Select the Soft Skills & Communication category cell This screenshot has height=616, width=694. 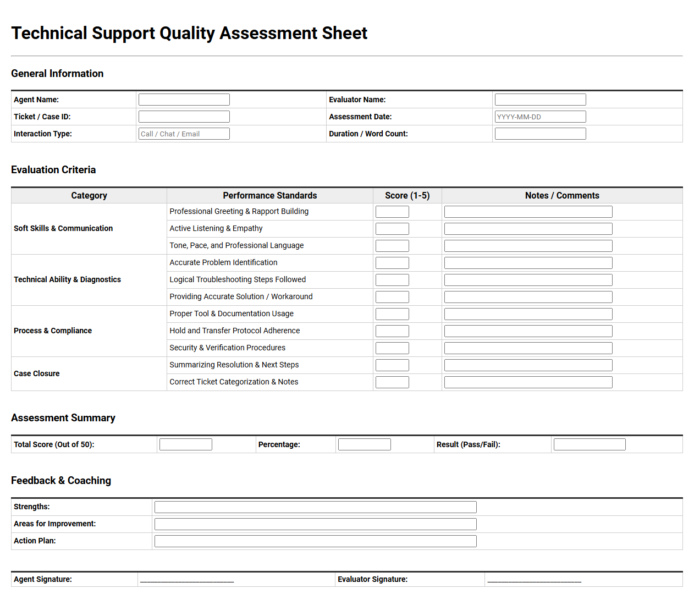pyautogui.click(x=89, y=229)
